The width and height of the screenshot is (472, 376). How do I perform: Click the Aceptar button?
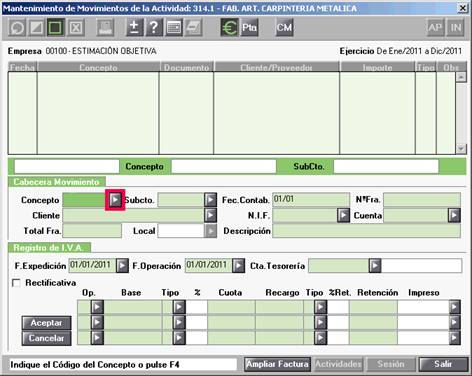click(47, 323)
